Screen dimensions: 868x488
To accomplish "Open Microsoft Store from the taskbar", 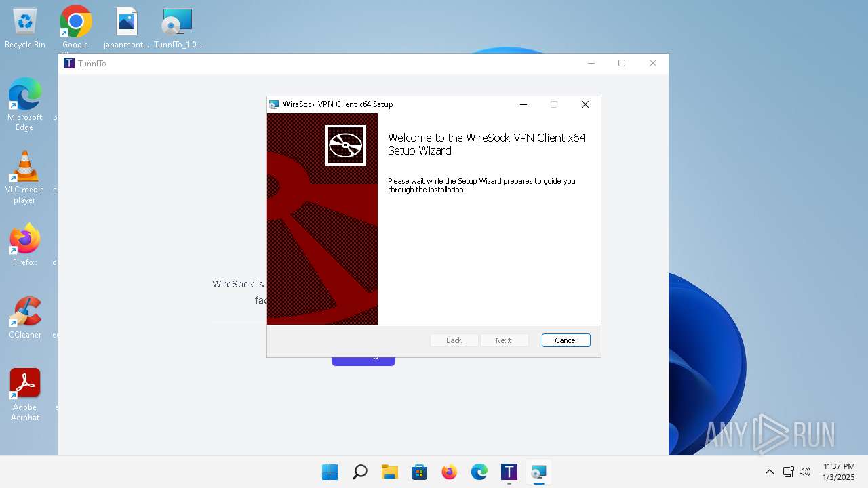I will point(420,472).
